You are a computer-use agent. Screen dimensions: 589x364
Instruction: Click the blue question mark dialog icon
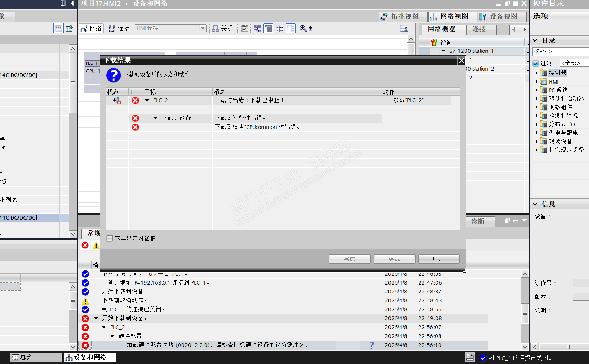114,75
